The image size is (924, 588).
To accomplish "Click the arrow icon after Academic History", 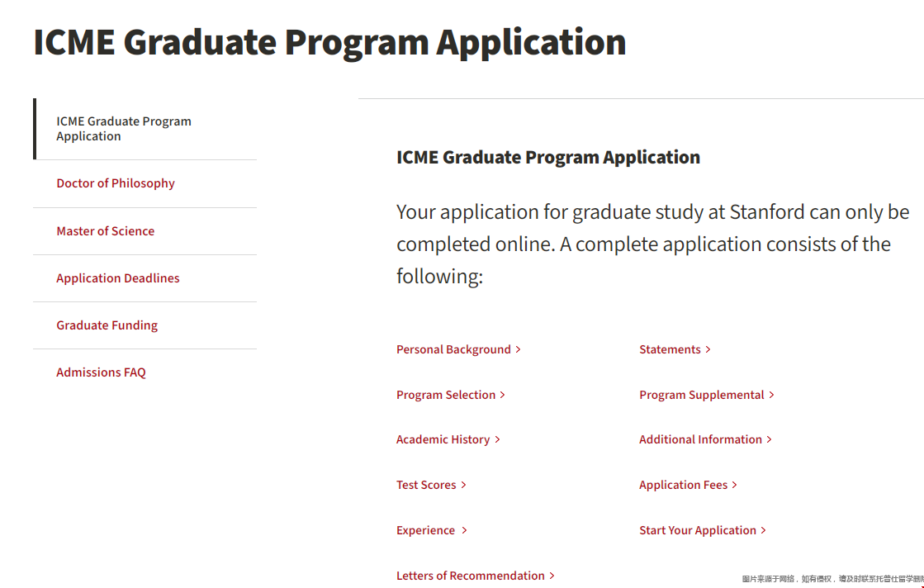I will tap(498, 439).
